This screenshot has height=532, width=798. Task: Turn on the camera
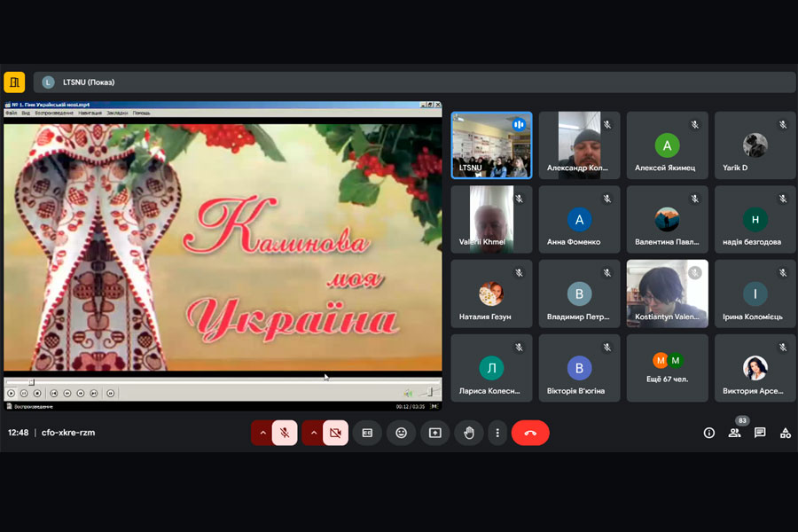pyautogui.click(x=335, y=433)
